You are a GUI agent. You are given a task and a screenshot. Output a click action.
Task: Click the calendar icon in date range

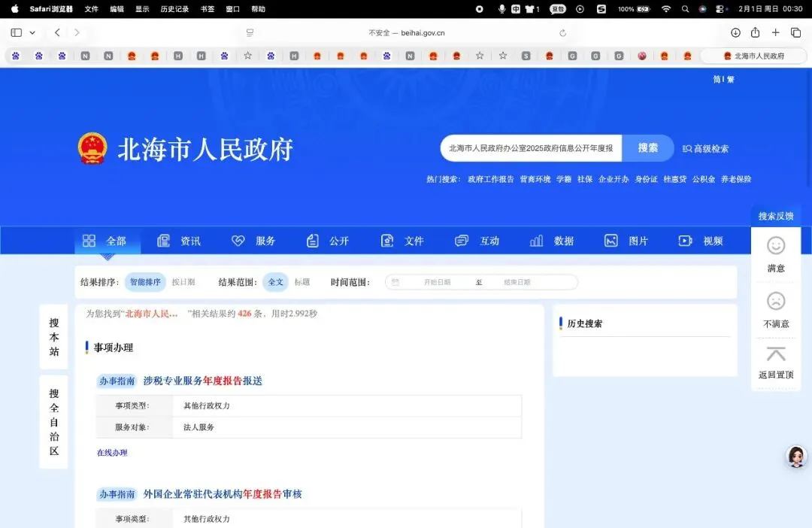395,282
